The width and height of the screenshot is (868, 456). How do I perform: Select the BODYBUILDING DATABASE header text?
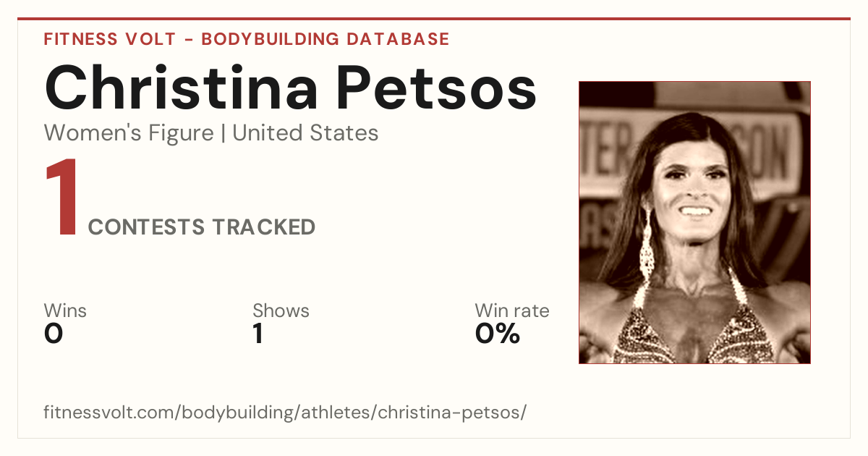(x=325, y=39)
